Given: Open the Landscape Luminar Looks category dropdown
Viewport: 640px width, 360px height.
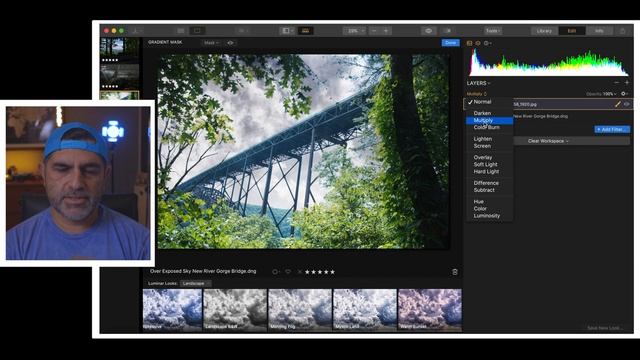Looking at the screenshot, I should (196, 283).
